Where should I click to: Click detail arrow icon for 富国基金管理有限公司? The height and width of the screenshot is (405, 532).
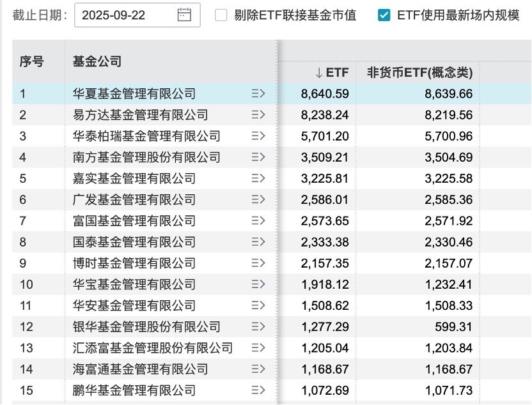(x=258, y=220)
